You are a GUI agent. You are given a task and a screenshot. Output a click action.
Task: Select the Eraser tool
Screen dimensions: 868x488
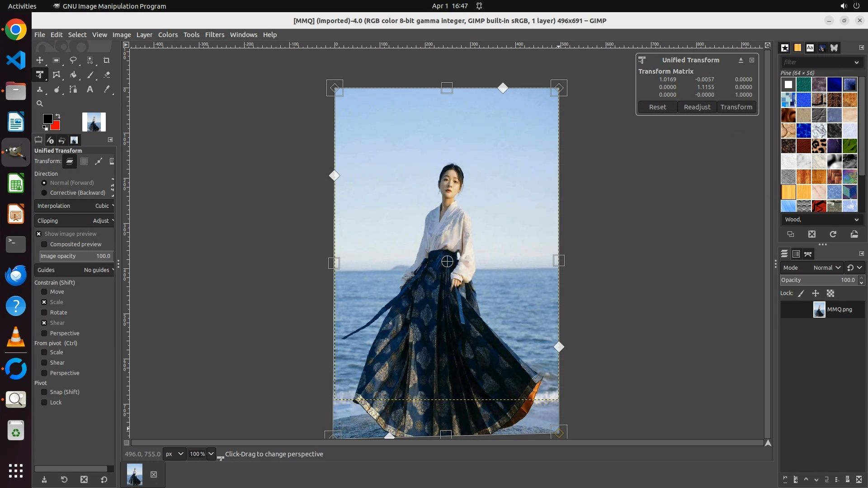pos(107,75)
